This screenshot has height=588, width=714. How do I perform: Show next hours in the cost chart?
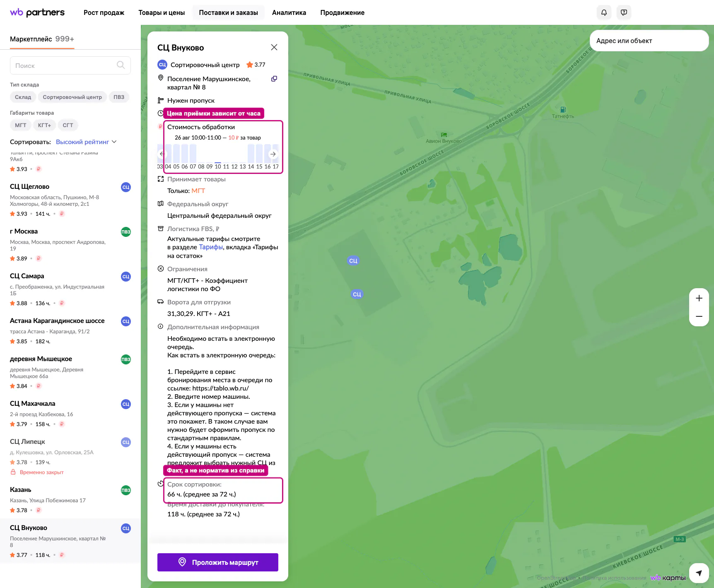(273, 154)
